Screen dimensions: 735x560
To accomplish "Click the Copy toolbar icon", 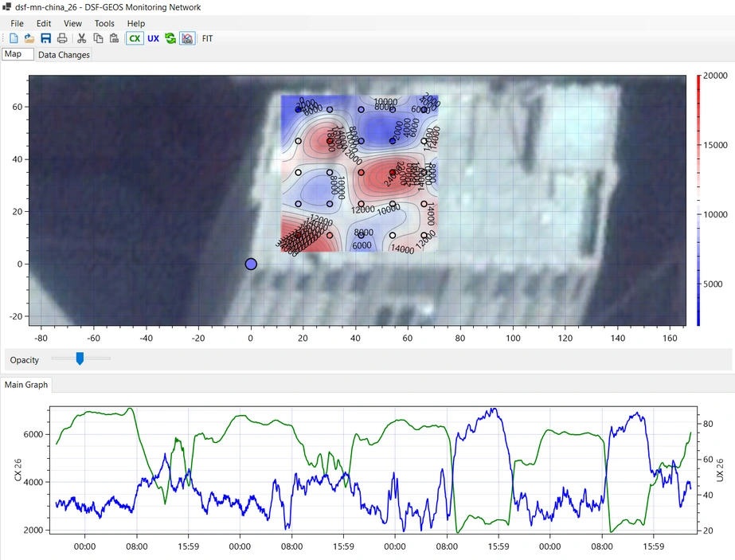I will [x=98, y=38].
